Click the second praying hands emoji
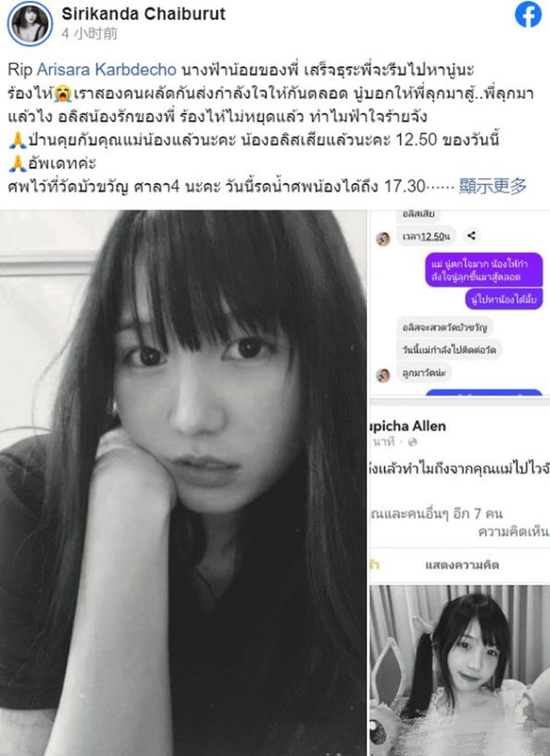Screen dimensions: 550x756 click(x=18, y=163)
